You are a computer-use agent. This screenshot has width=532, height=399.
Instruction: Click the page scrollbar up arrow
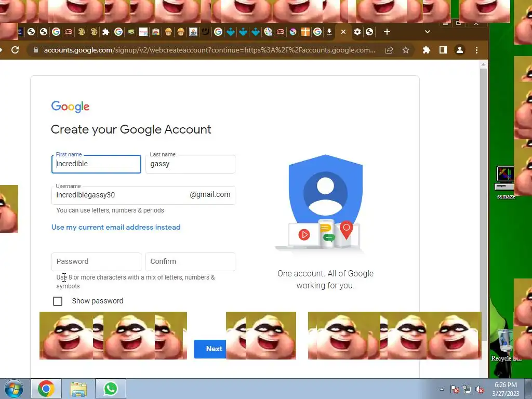[x=483, y=64]
